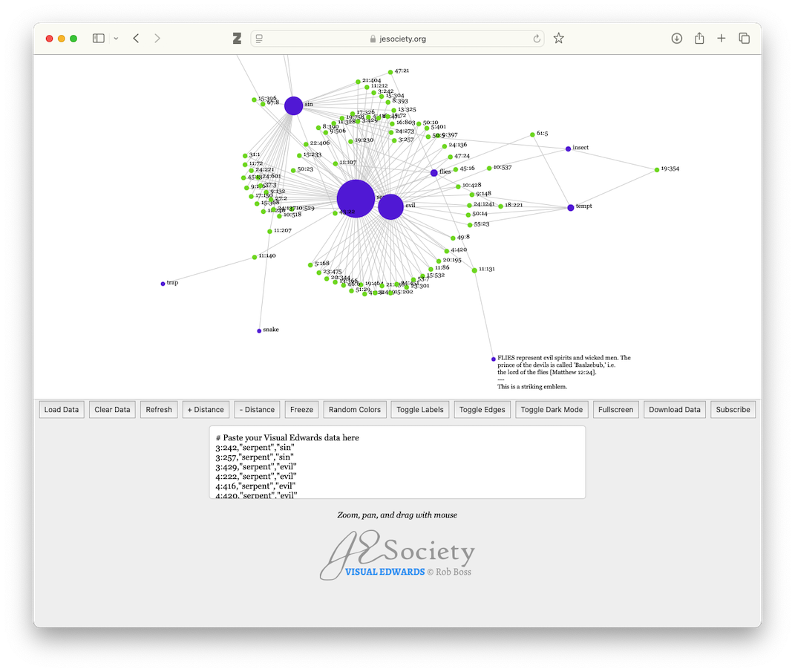795x672 pixels.
Task: Click the Safari sidebar toggle icon
Action: tap(98, 39)
